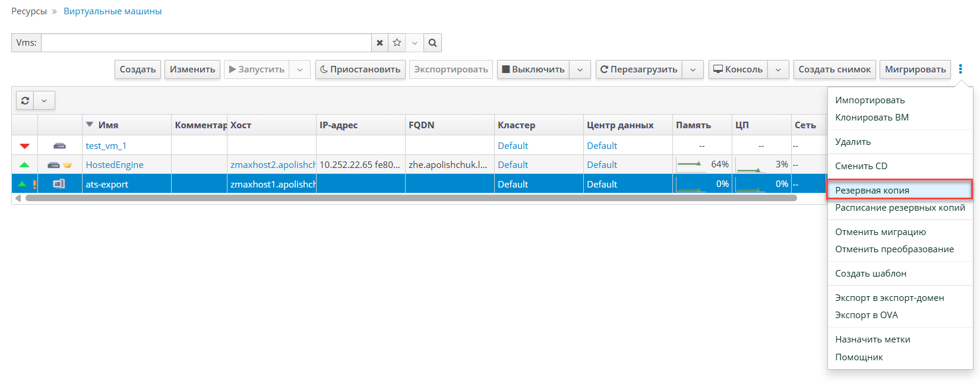Choose Отменить преобразование from the menu
Viewport: 980px width, 384px height.
[894, 249]
